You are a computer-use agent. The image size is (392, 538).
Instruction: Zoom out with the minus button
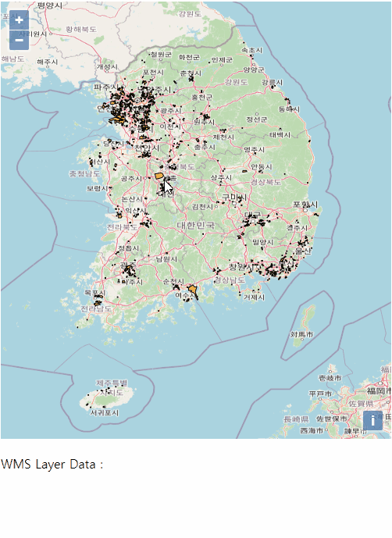point(20,40)
